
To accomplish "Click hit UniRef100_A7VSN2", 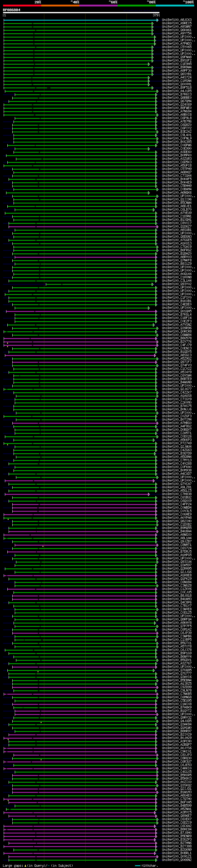I will point(177,325).
